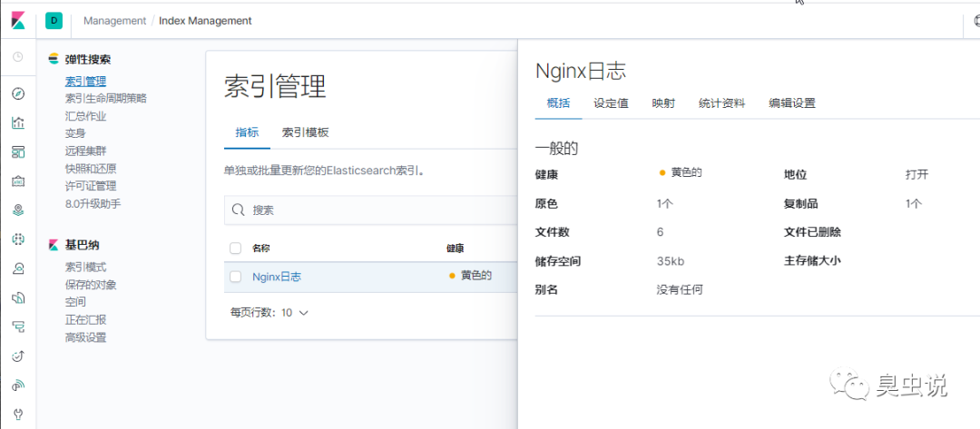Click the 6 value next to 文件数
Image resolution: width=980 pixels, height=429 pixels.
pos(660,232)
